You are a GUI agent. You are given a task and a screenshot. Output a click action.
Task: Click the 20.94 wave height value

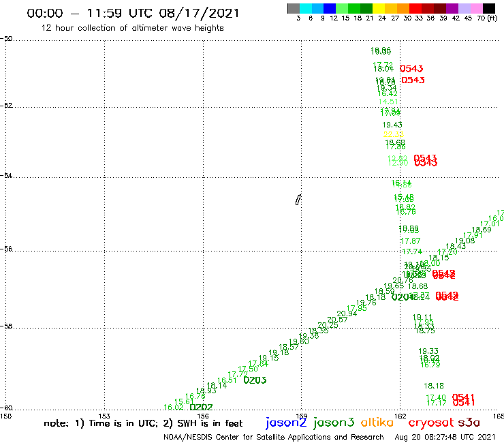347,314
